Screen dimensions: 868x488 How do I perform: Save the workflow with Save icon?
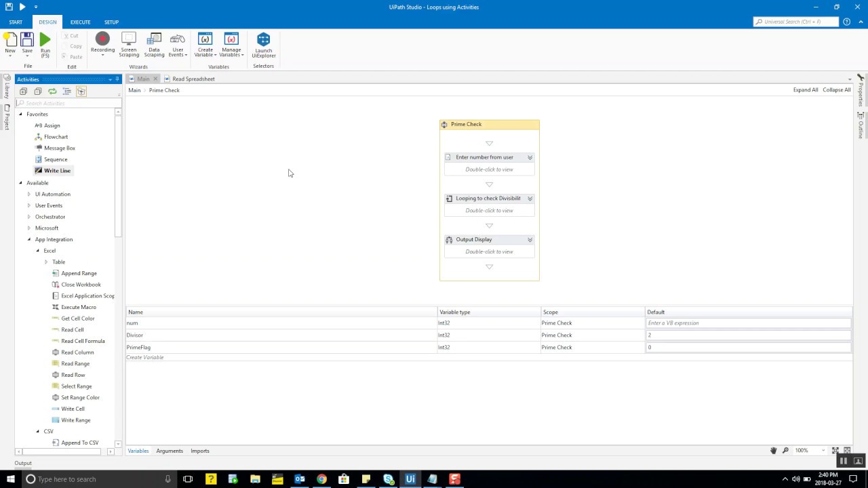coord(27,44)
